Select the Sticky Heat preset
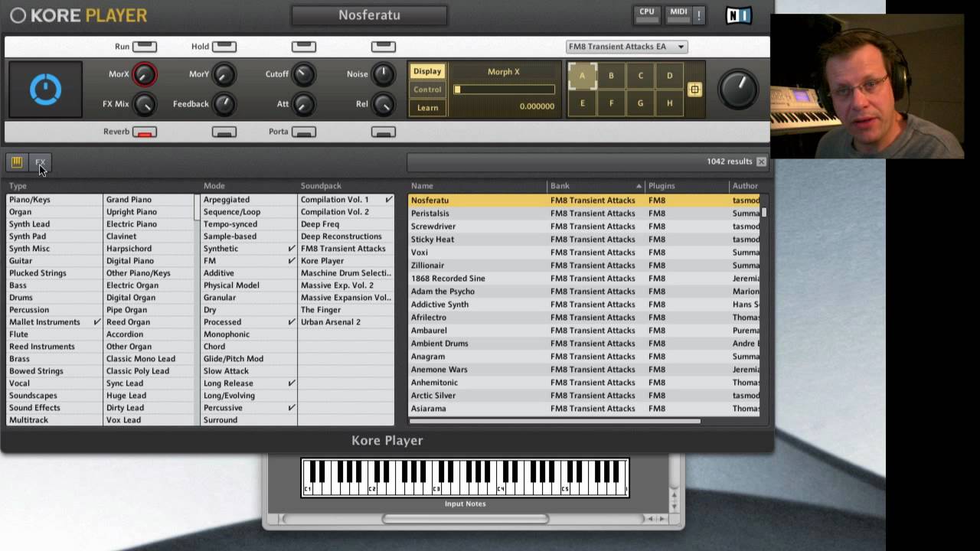Image resolution: width=980 pixels, height=551 pixels. click(584, 240)
